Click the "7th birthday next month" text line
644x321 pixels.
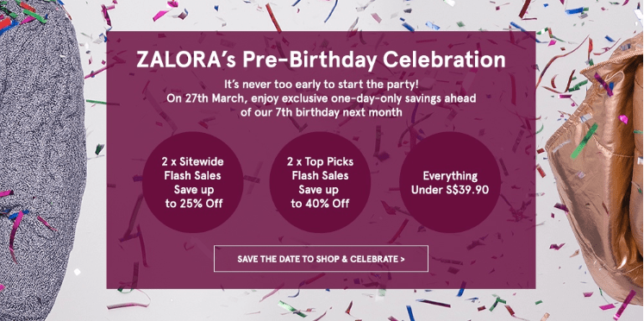click(321, 113)
